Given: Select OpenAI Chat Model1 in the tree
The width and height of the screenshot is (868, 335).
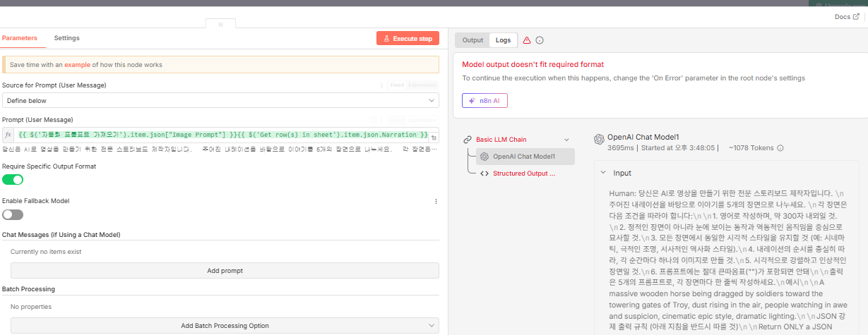Looking at the screenshot, I should point(523,157).
